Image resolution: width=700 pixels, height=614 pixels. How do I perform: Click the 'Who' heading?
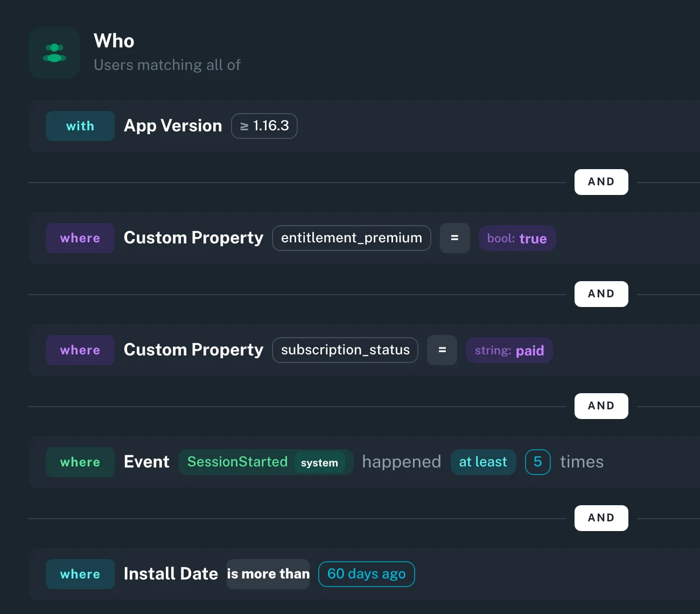click(x=114, y=41)
